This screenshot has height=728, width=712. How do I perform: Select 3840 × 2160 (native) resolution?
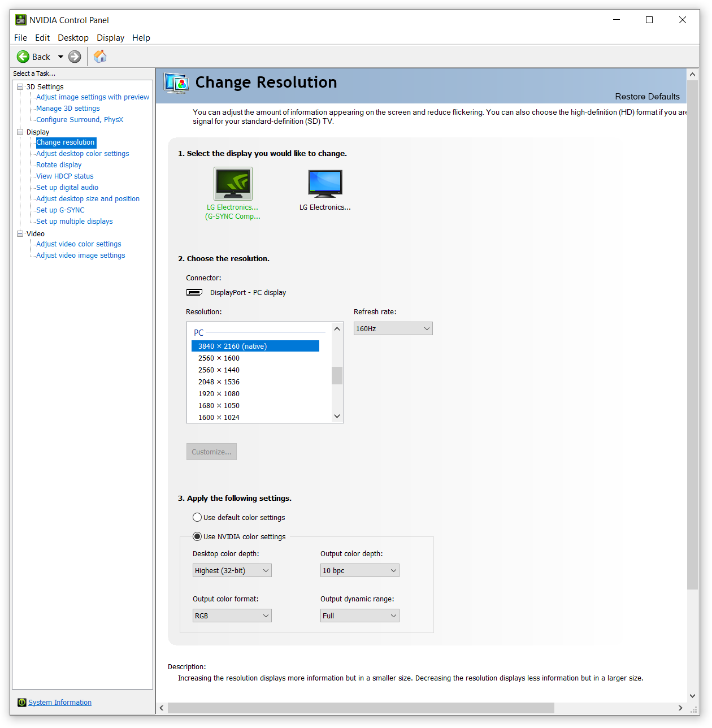[x=255, y=346]
